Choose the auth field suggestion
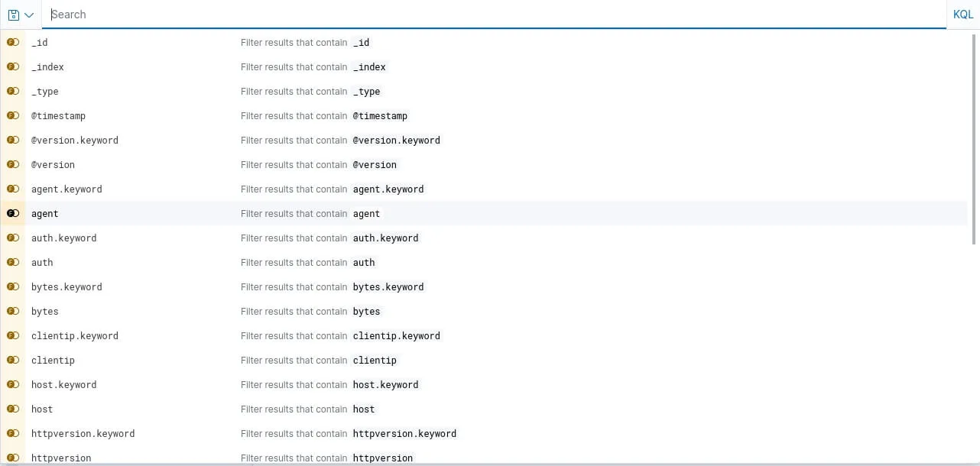The width and height of the screenshot is (980, 466). pyautogui.click(x=484, y=263)
